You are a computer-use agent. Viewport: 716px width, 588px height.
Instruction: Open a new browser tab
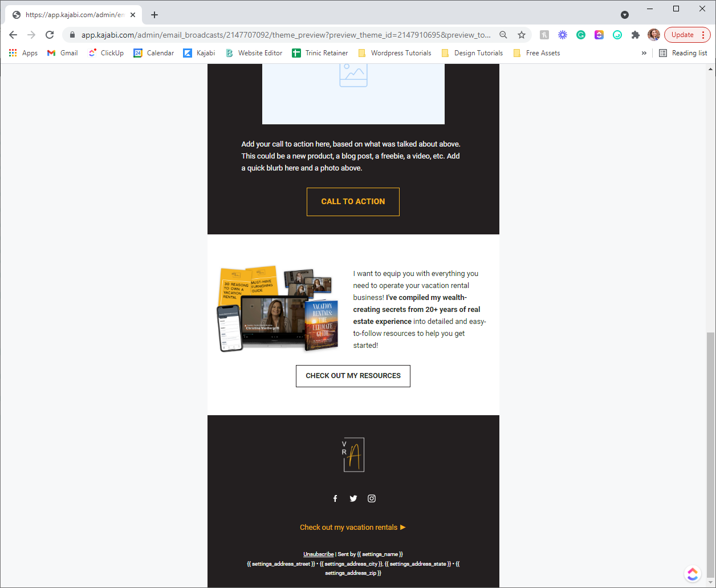pos(154,15)
